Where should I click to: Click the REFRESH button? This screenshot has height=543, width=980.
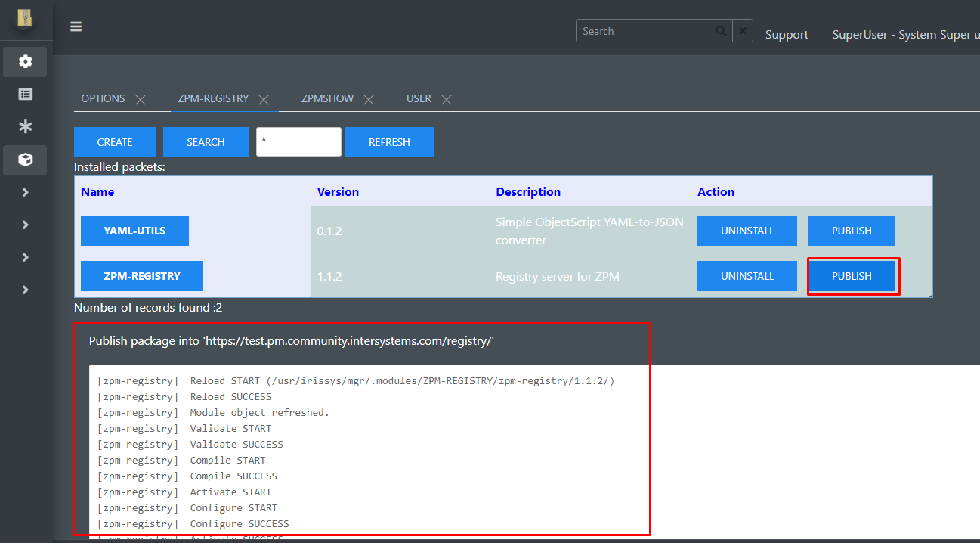[x=389, y=142]
